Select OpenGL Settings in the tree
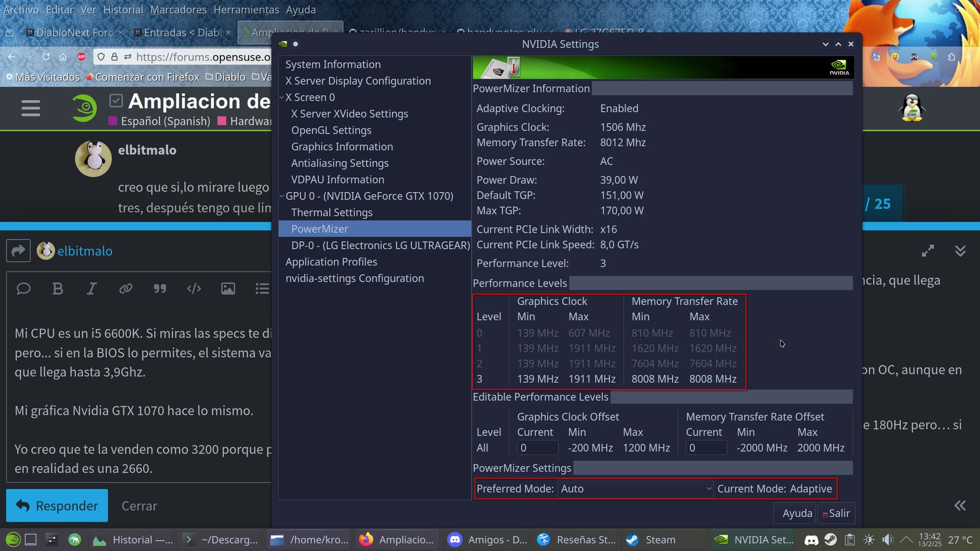The height and width of the screenshot is (551, 980). (331, 130)
